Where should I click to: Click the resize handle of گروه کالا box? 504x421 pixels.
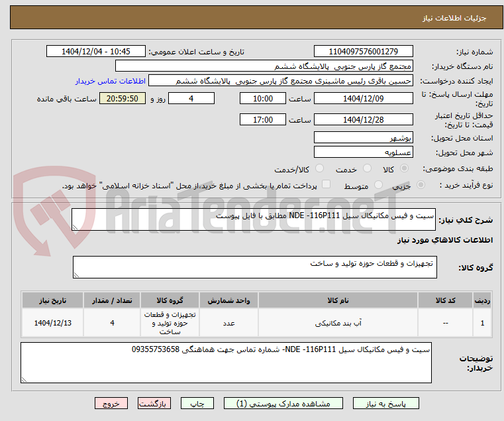[76, 275]
